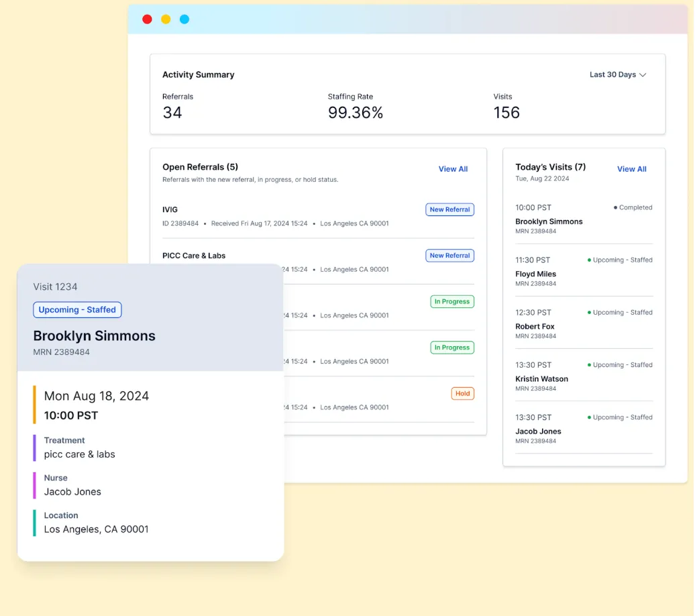
Task: Click Brooklyn Simmons name on visit card
Action: [x=94, y=336]
